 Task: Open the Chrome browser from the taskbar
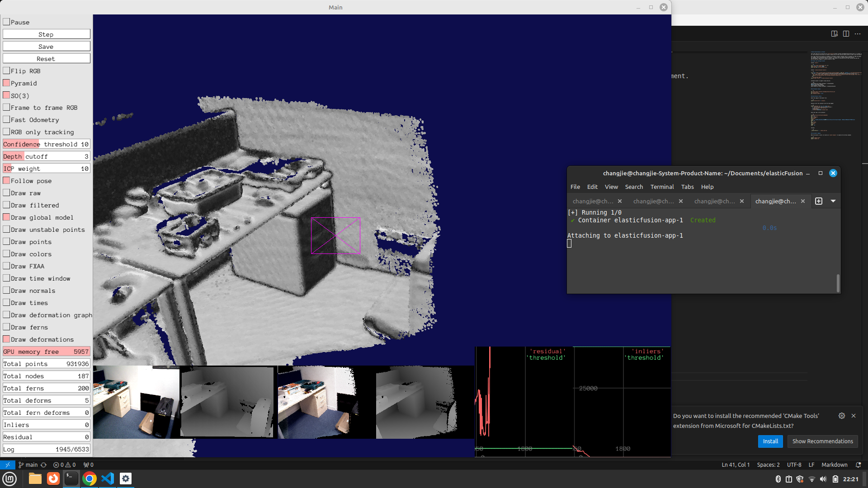pos(90,479)
